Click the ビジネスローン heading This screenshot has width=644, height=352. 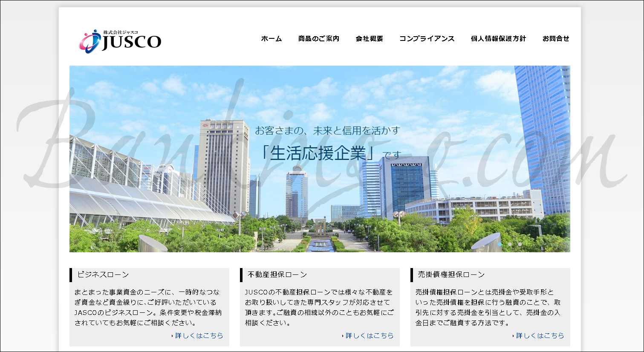tap(103, 275)
